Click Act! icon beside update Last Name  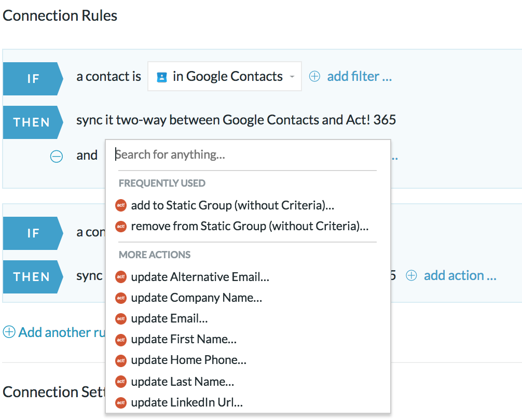pos(121,382)
